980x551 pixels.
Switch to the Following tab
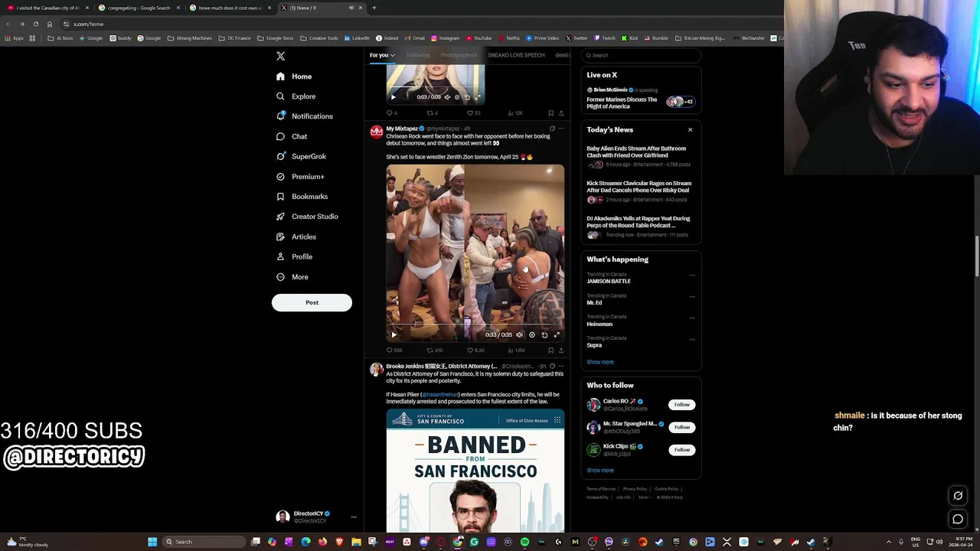pos(418,55)
